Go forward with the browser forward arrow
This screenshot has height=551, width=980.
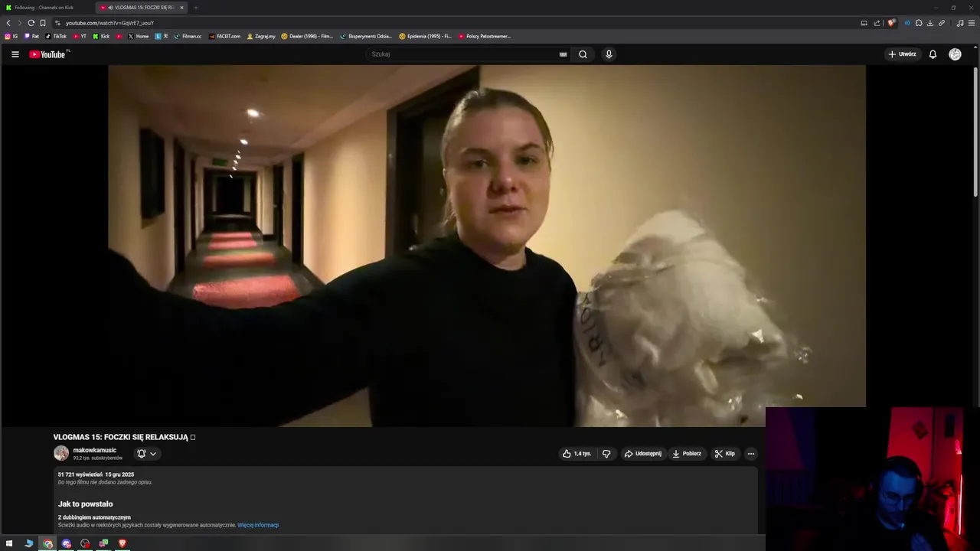[x=19, y=23]
